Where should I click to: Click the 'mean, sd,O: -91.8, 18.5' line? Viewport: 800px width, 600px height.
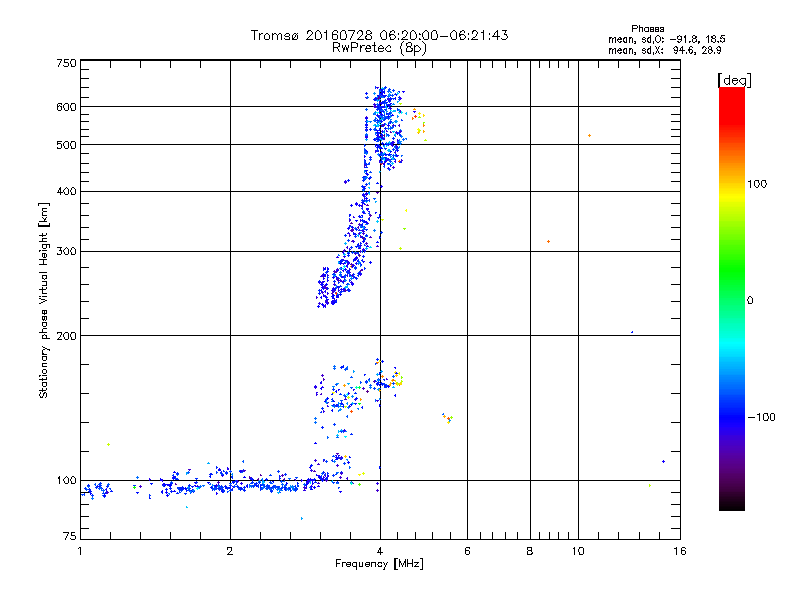666,39
